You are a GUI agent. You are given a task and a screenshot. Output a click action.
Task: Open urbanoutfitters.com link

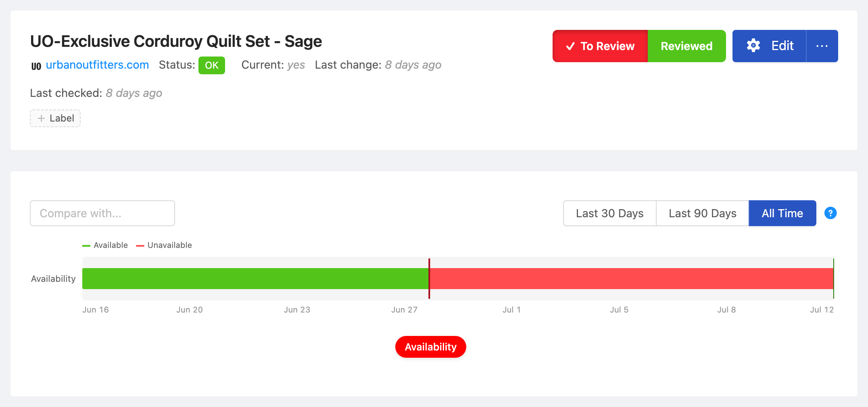[x=97, y=65]
